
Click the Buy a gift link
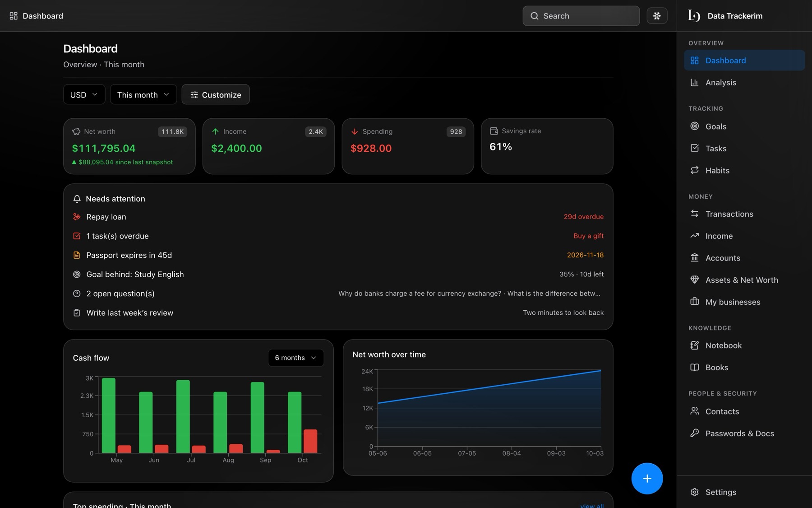[588, 236]
